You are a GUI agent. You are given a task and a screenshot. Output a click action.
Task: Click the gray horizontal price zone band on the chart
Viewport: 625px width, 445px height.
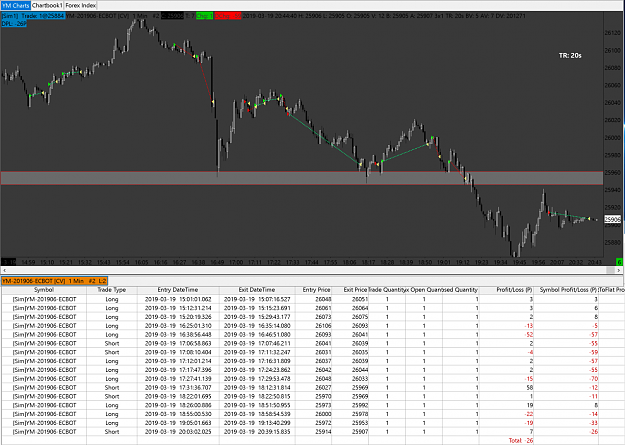(x=302, y=178)
